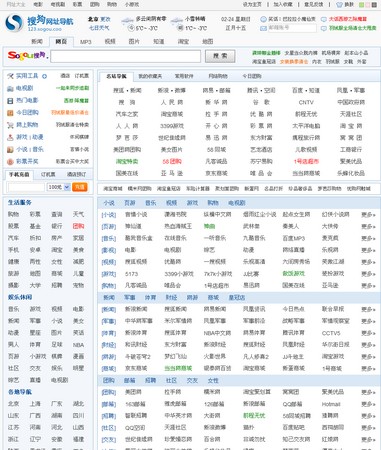Click the 游戏 | 动漫 sidebar icon

10,137
